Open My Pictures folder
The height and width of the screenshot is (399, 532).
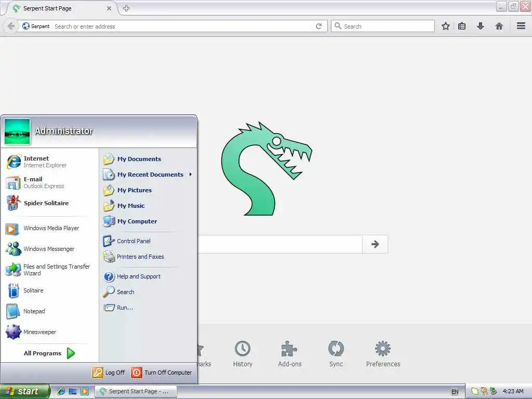(x=128, y=190)
